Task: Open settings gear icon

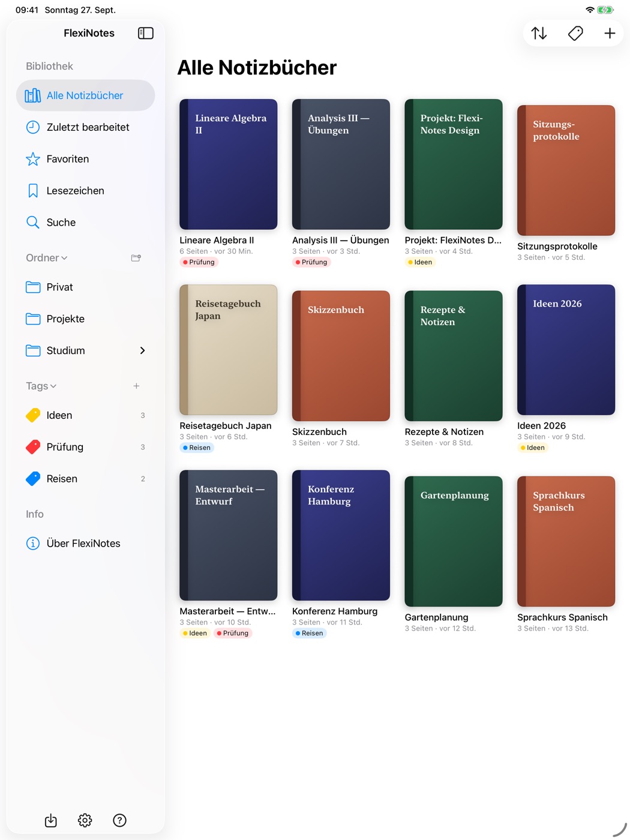Action: 85,820
